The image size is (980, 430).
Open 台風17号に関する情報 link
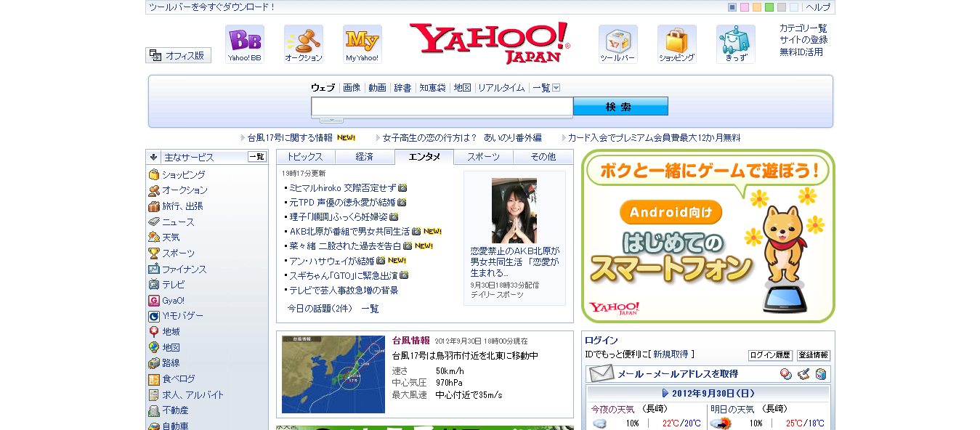click(290, 137)
